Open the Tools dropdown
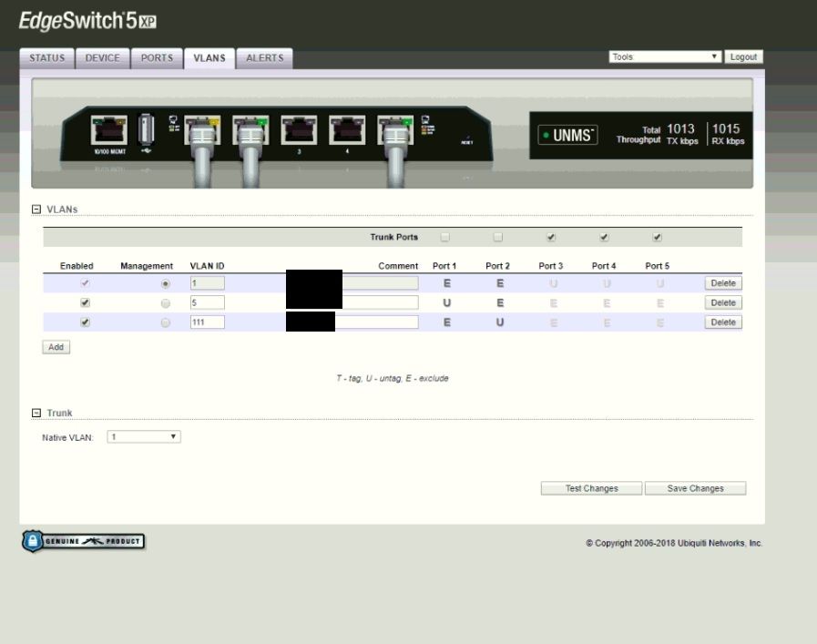 (665, 56)
